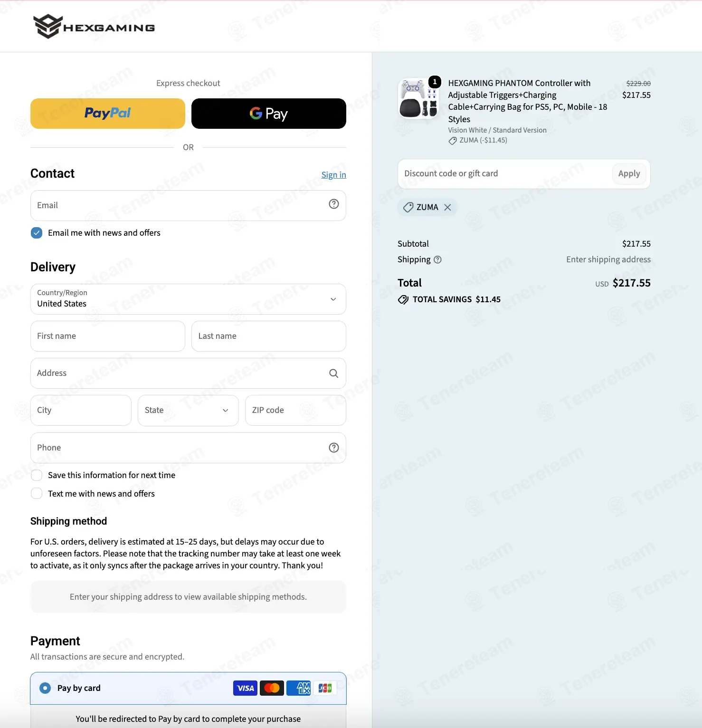The image size is (702, 728).
Task: Choose the Google Pay button
Action: [269, 114]
